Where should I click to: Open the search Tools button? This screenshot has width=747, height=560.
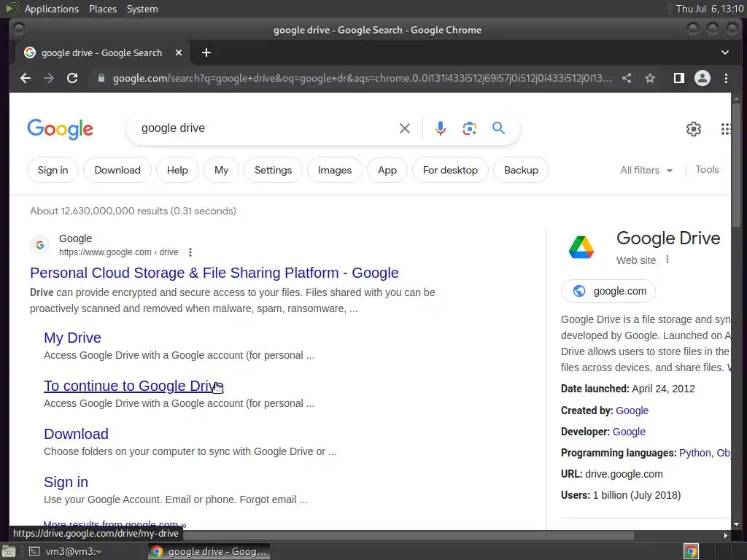pos(707,169)
